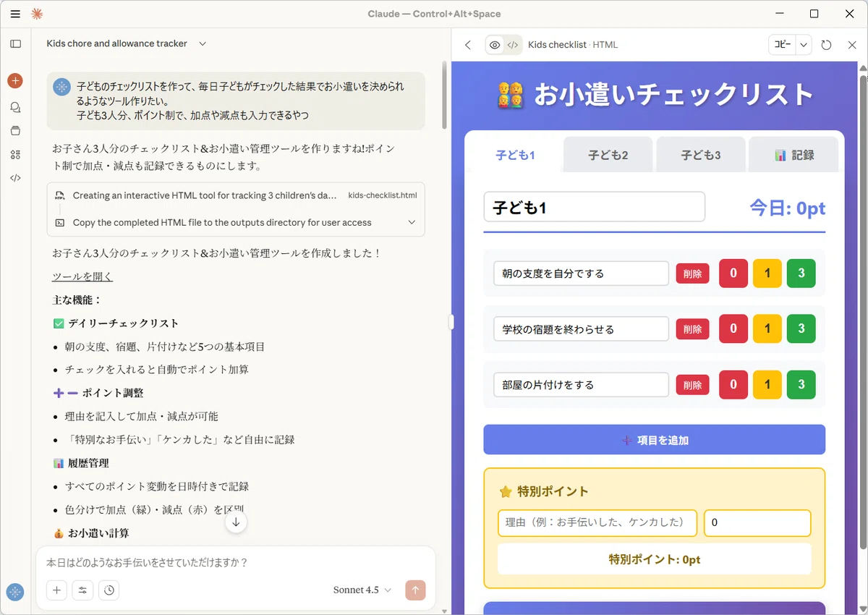Screen dimensions: 868x615
Task: Refresh the artifact preview
Action: tap(827, 45)
